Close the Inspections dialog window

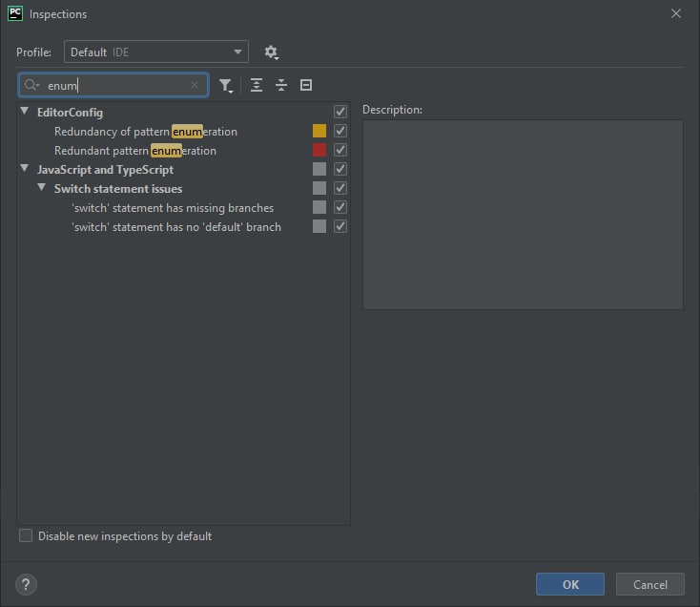(x=676, y=14)
